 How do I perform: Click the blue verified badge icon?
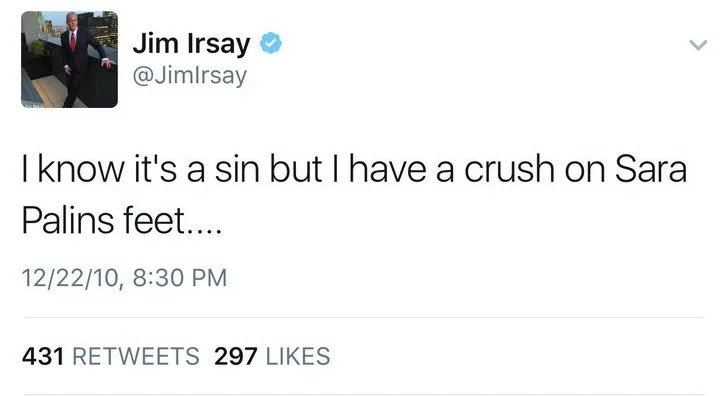click(270, 43)
